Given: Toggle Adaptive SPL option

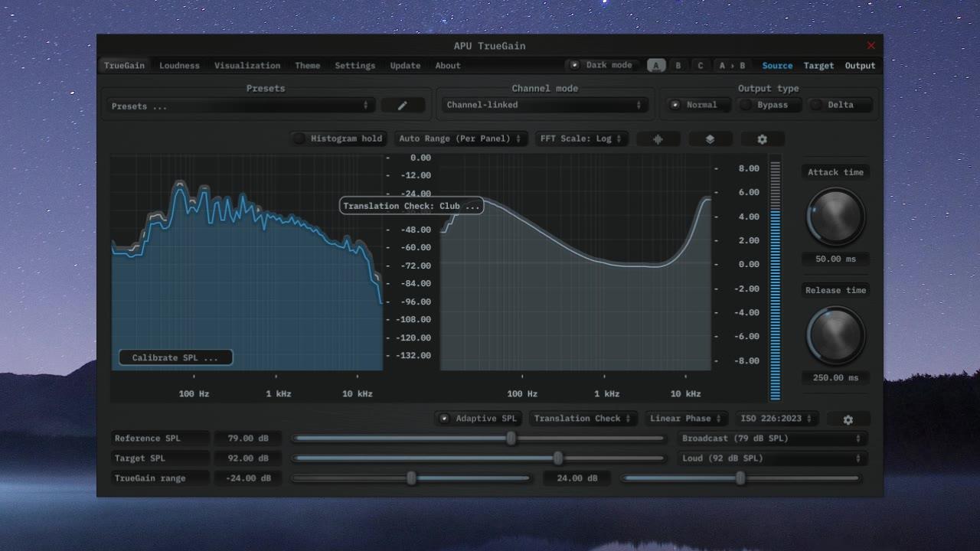Looking at the screenshot, I should pyautogui.click(x=479, y=419).
